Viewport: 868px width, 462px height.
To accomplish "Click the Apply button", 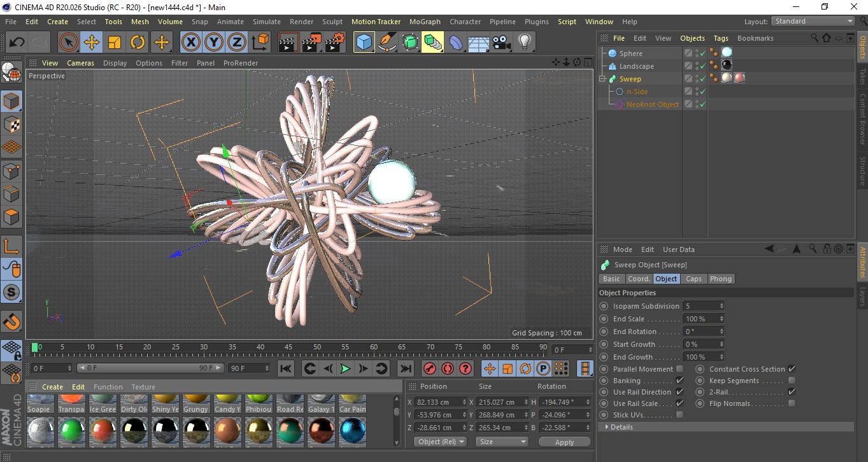I will point(564,442).
